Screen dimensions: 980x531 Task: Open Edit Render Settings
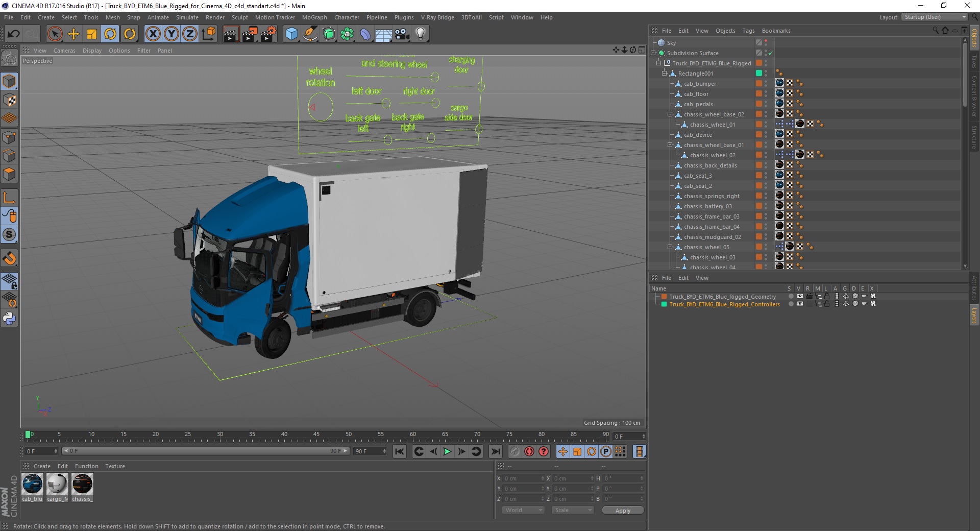pos(268,34)
